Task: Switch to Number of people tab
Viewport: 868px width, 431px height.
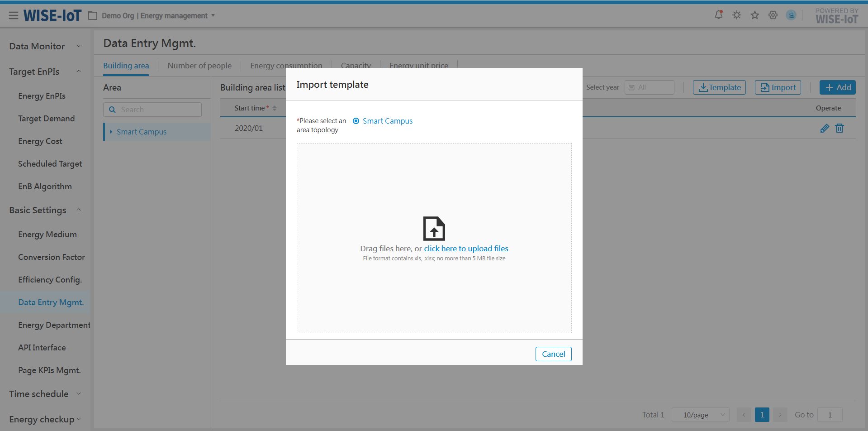Action: pos(199,66)
